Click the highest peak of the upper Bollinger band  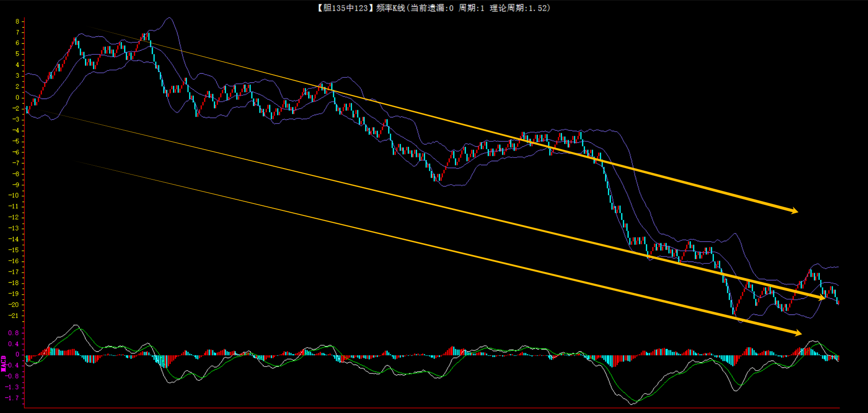pyautogui.click(x=169, y=18)
